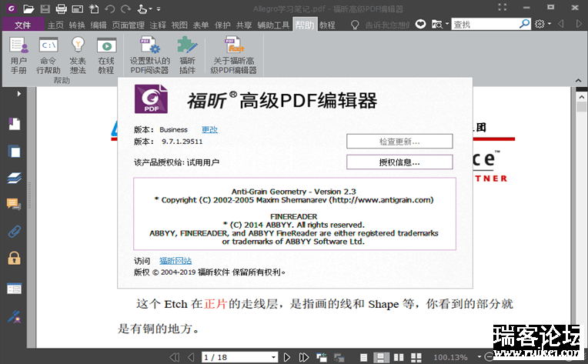
Task: Go to next page button
Action: pos(287,357)
